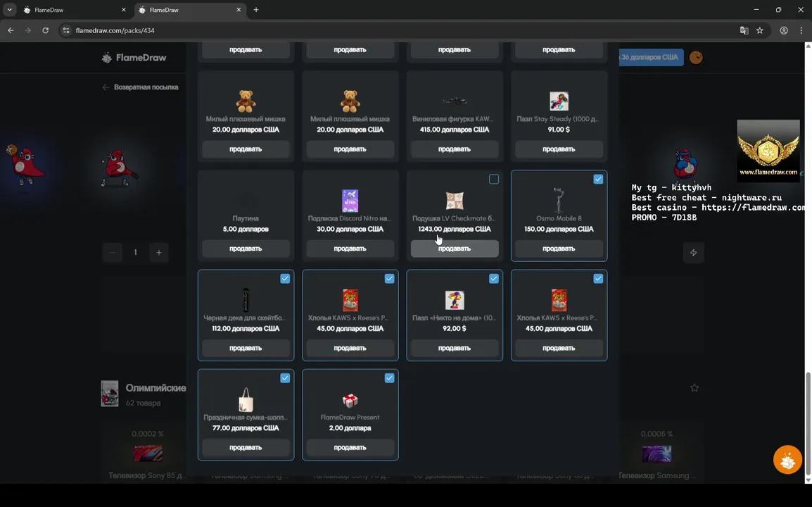Viewport: 812px width, 507px height.
Task: Click the 1243,00 долларов США price
Action: [454, 229]
